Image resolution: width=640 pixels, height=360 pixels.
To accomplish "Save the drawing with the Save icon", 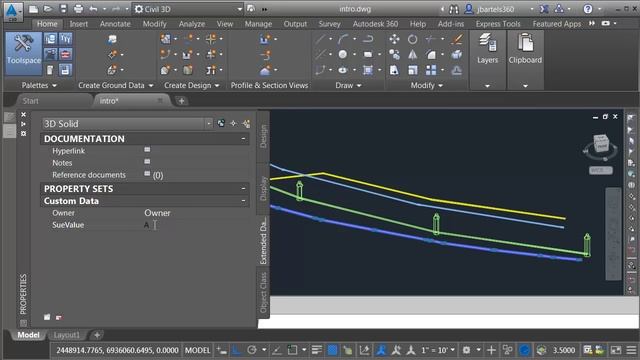I will click(x=63, y=9).
